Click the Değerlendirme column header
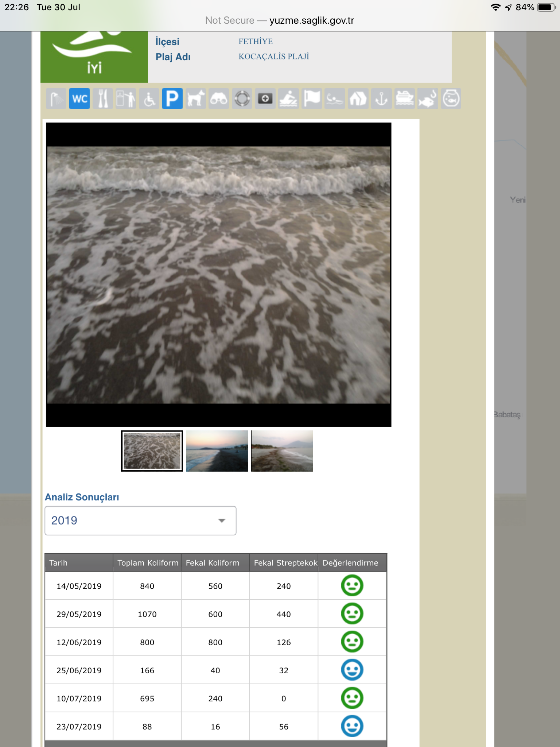560x747 pixels. tap(352, 563)
